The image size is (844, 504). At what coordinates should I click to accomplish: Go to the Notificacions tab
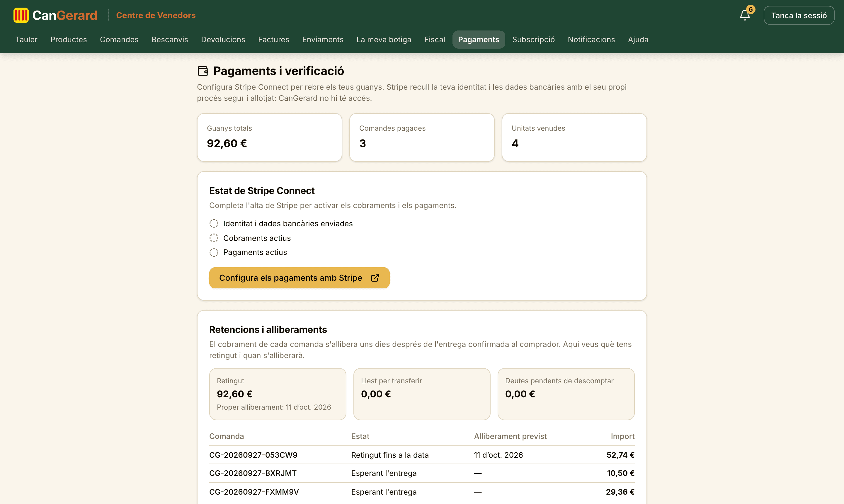[x=591, y=39]
